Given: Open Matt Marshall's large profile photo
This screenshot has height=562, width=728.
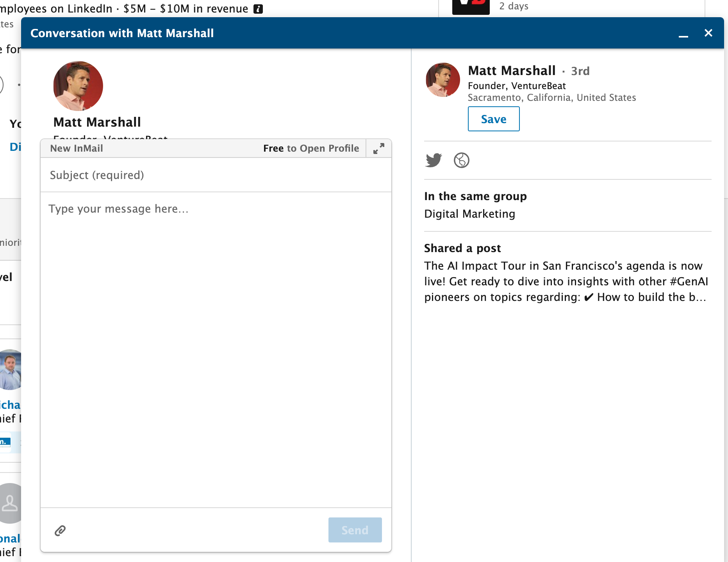Looking at the screenshot, I should click(78, 86).
